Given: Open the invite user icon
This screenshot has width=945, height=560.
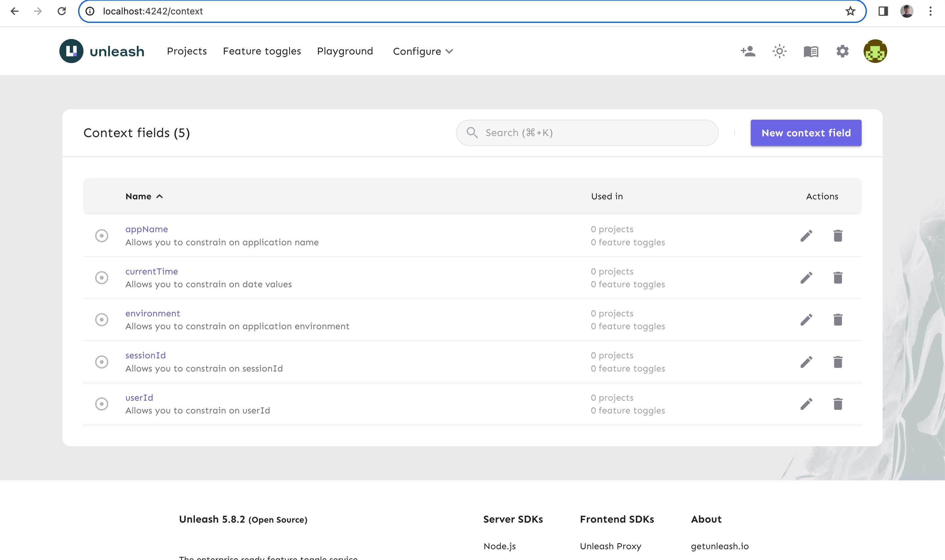Looking at the screenshot, I should coord(748,51).
